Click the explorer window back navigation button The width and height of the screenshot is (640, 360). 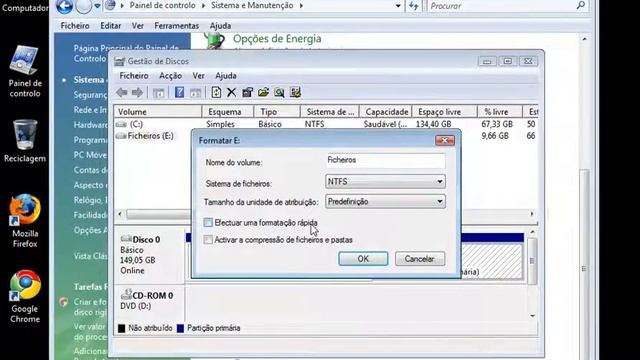click(64, 6)
